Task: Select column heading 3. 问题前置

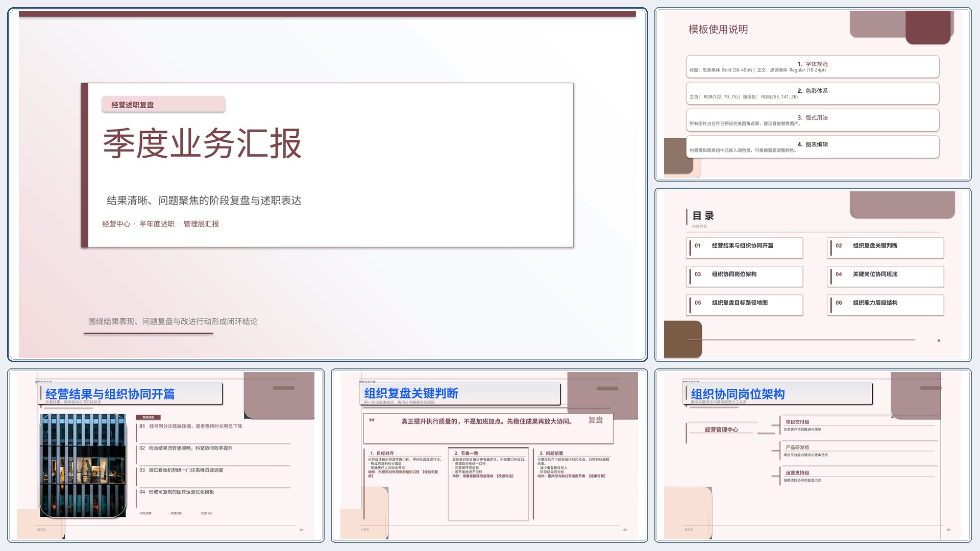Action: coord(551,453)
